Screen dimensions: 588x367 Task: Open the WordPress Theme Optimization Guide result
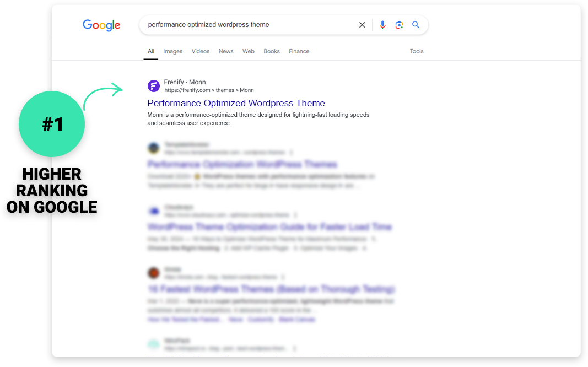click(x=269, y=226)
